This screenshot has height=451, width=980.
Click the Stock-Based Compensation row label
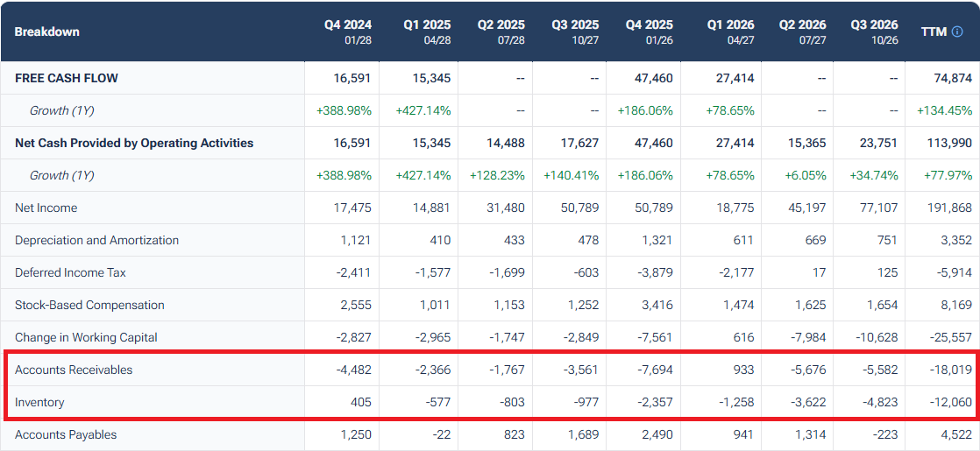click(x=89, y=305)
